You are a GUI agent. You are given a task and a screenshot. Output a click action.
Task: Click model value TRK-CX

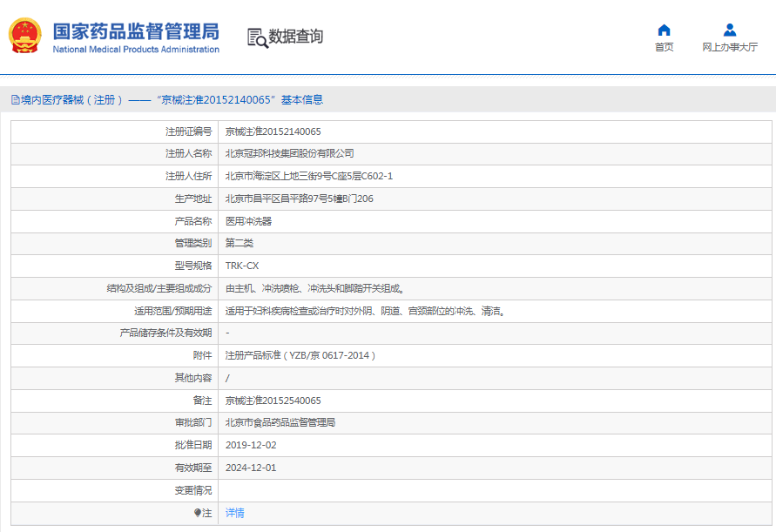242,266
